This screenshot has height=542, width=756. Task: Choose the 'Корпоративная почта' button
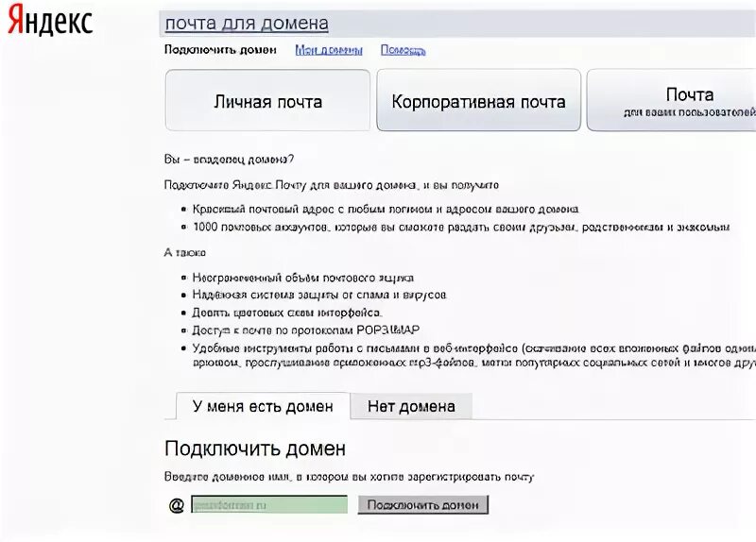click(478, 100)
